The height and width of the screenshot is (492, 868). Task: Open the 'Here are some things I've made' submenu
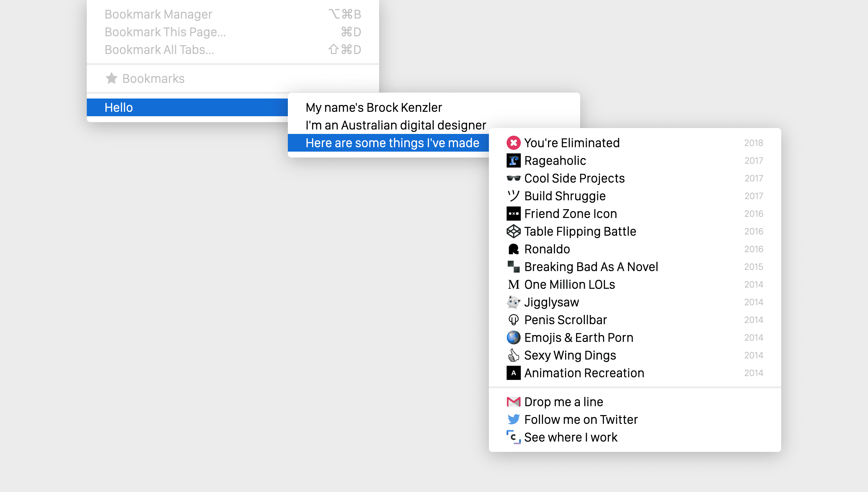click(392, 143)
